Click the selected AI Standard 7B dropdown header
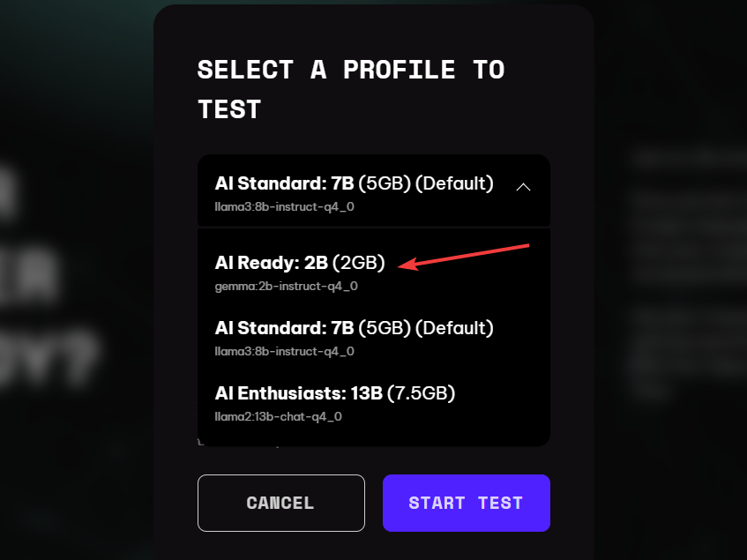 click(x=374, y=190)
